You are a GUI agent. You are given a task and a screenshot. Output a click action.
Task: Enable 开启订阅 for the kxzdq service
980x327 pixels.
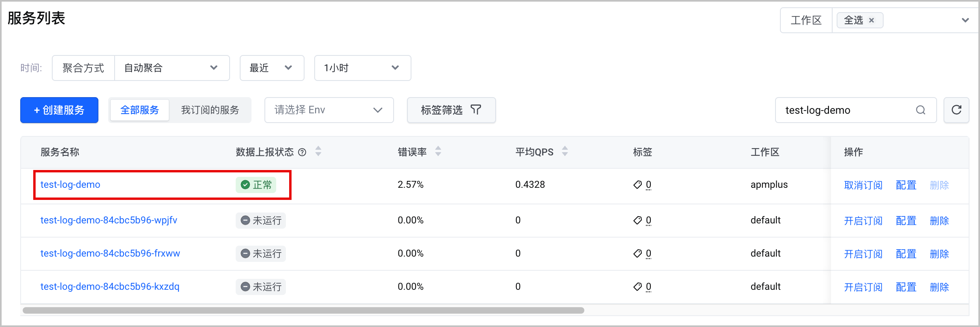[x=863, y=287]
